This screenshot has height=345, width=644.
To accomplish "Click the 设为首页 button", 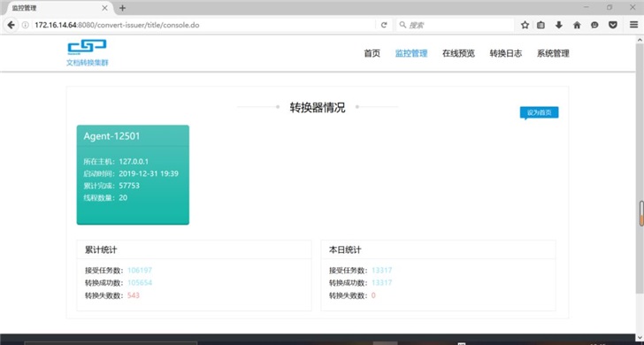I will click(x=540, y=112).
